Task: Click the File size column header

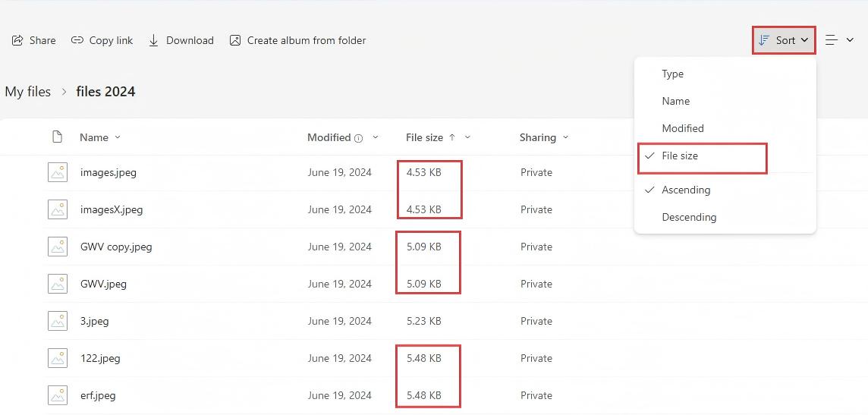Action: coord(424,137)
